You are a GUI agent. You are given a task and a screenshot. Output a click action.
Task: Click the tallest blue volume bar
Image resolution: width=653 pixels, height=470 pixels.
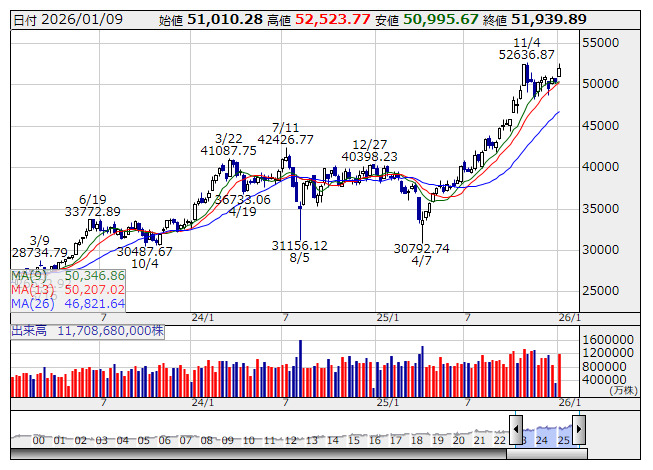[300, 368]
